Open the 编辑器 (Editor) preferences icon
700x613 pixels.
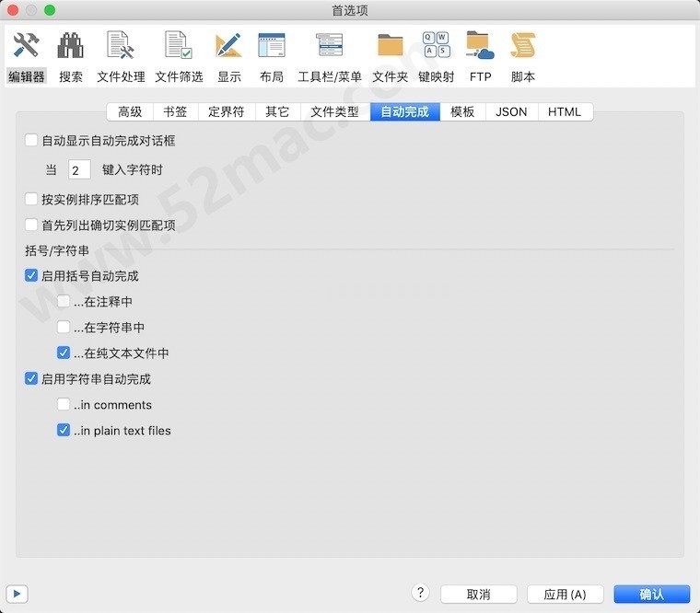[27, 57]
